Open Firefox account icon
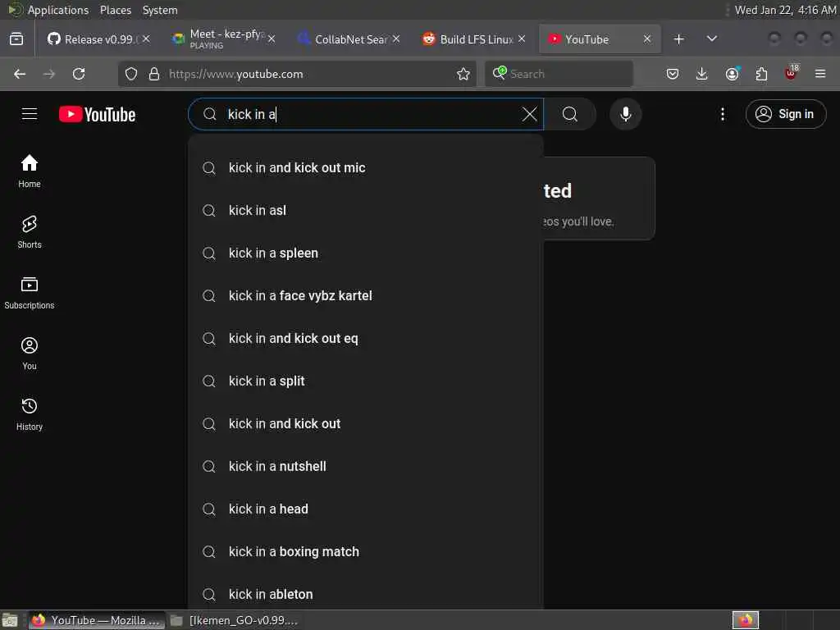This screenshot has width=840, height=630. (x=732, y=74)
